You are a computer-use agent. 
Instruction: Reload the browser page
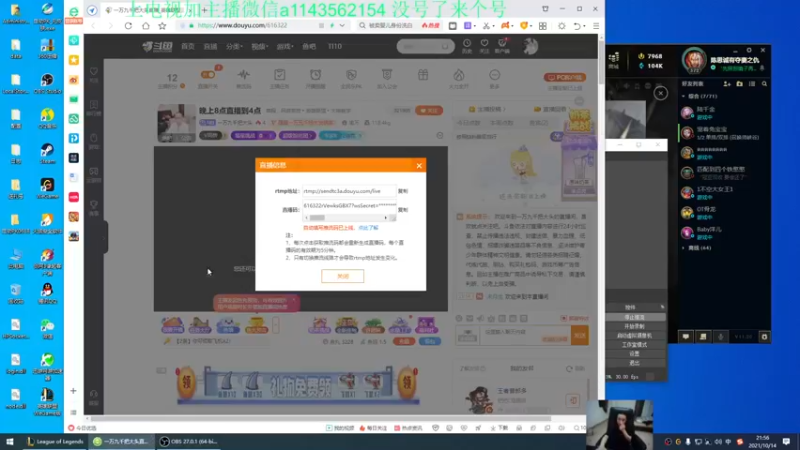(128, 26)
